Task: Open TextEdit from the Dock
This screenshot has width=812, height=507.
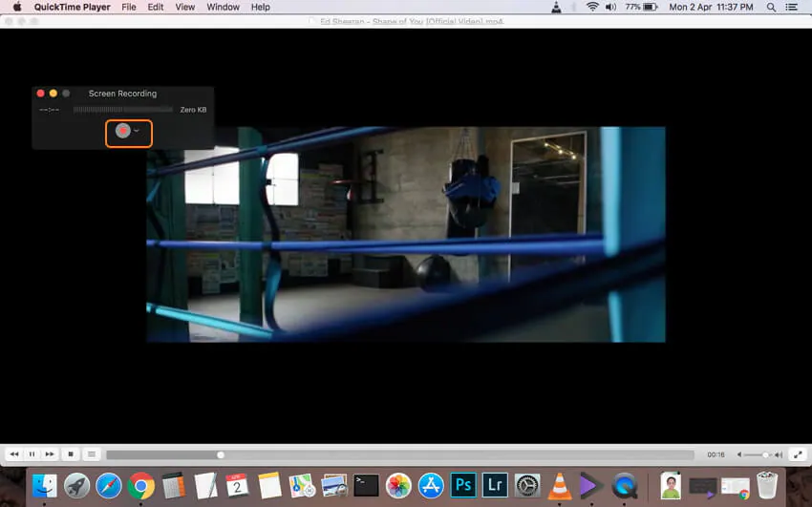Action: pos(205,486)
